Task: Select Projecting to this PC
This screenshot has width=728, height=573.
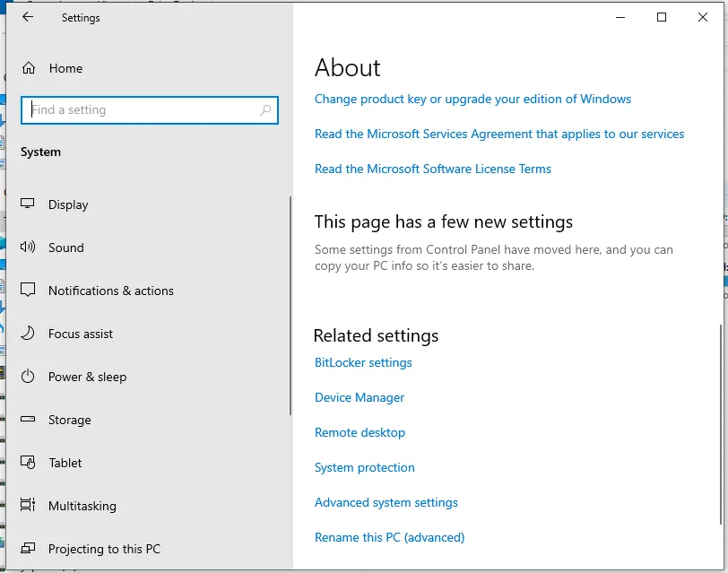Action: click(x=104, y=549)
